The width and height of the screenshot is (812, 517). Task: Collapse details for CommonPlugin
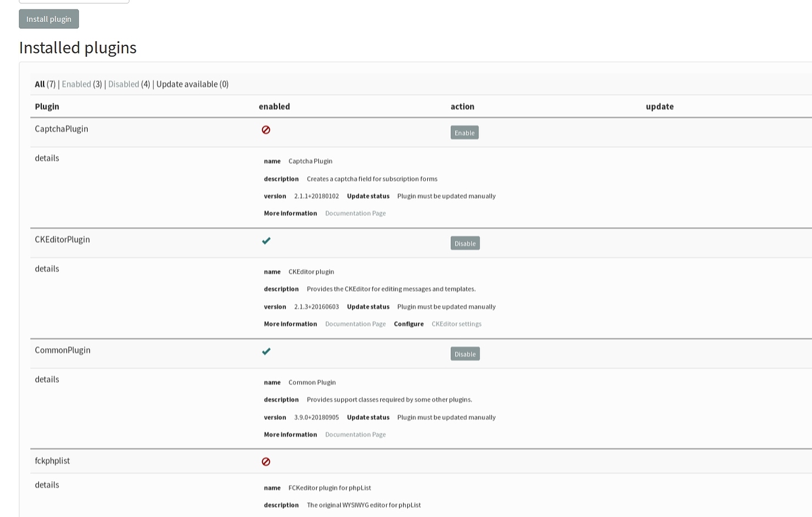[46, 379]
